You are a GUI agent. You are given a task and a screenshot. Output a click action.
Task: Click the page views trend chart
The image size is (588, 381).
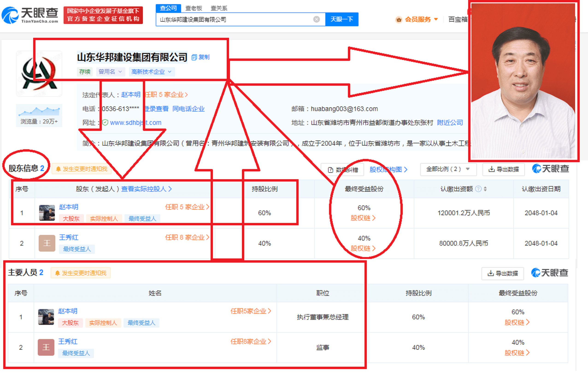pos(39,112)
